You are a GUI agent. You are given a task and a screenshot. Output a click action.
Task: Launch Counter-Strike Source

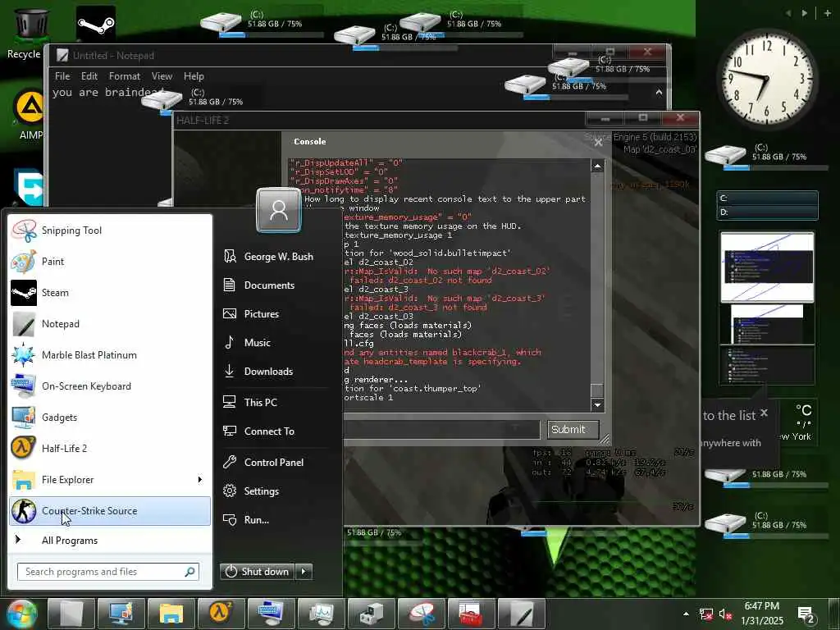pos(110,510)
